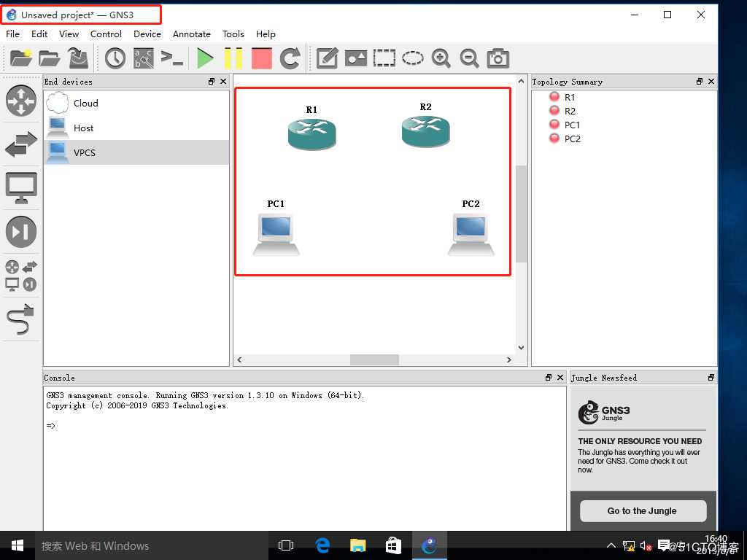
Task: Select Host in End devices list
Action: (136, 128)
